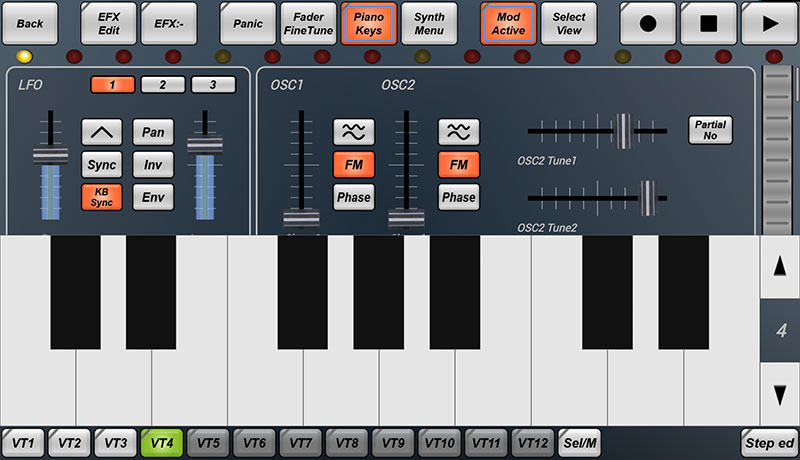Toggle OSC1 Phase button
Image resolution: width=800 pixels, height=460 pixels.
(354, 197)
